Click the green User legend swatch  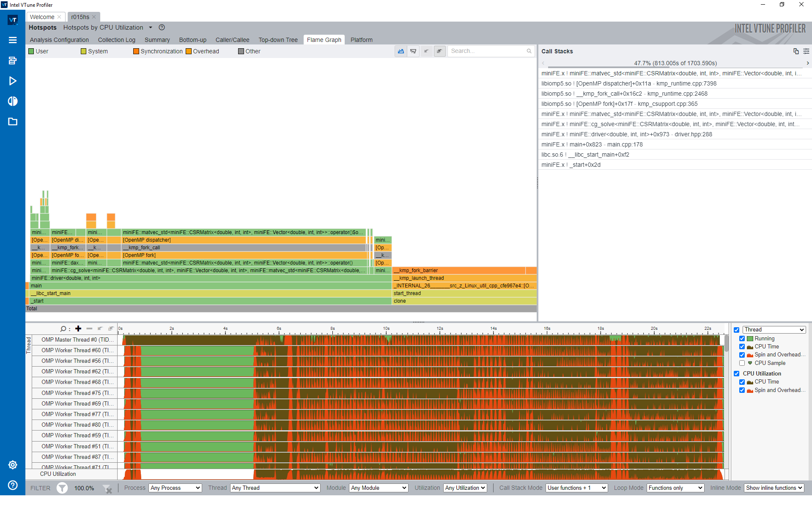[x=31, y=51]
